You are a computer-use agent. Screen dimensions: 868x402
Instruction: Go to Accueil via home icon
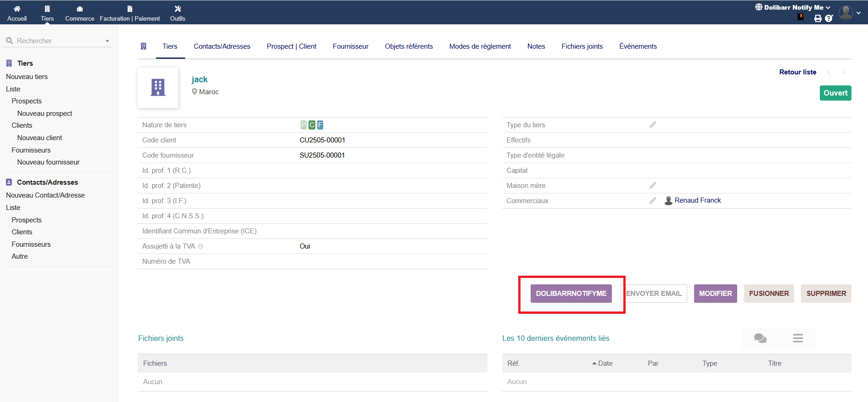click(x=17, y=13)
